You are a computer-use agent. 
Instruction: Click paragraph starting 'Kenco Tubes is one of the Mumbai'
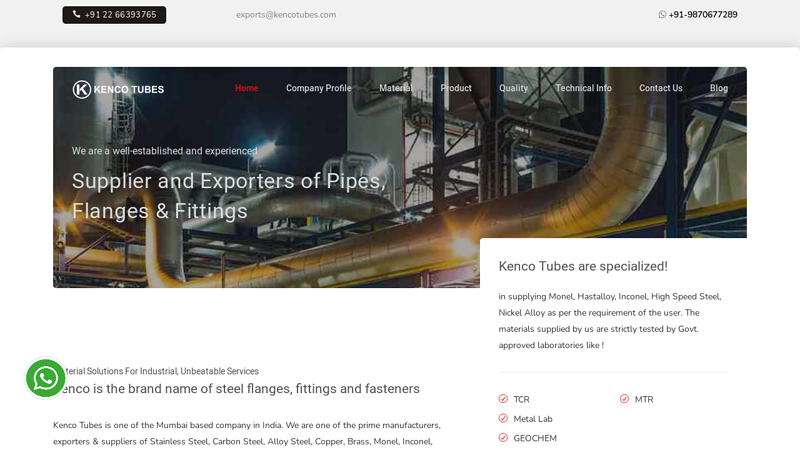(247, 433)
